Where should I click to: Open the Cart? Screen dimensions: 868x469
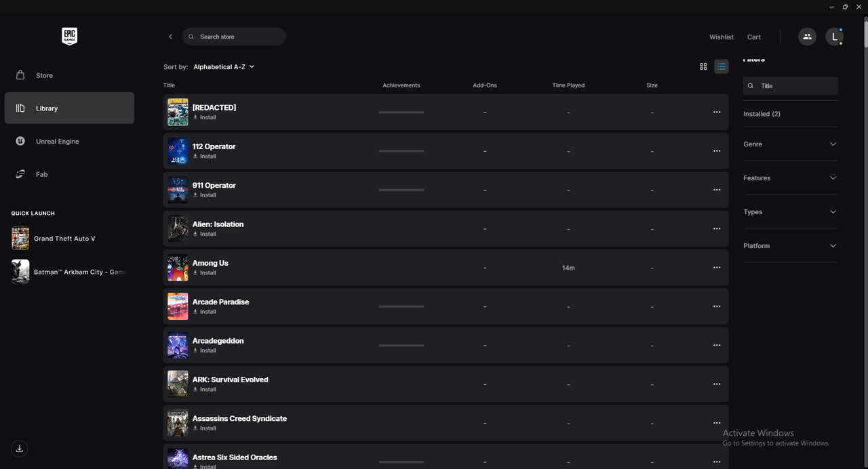tap(754, 37)
